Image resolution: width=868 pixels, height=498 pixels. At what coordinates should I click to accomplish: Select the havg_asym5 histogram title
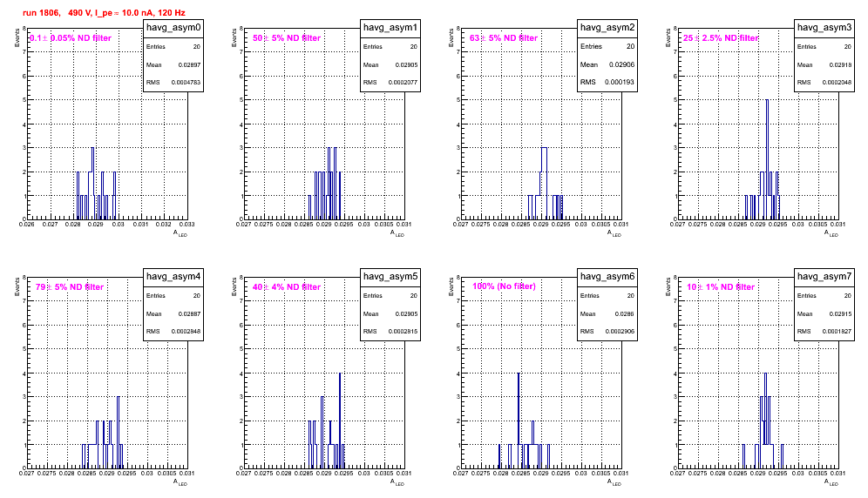[390, 277]
